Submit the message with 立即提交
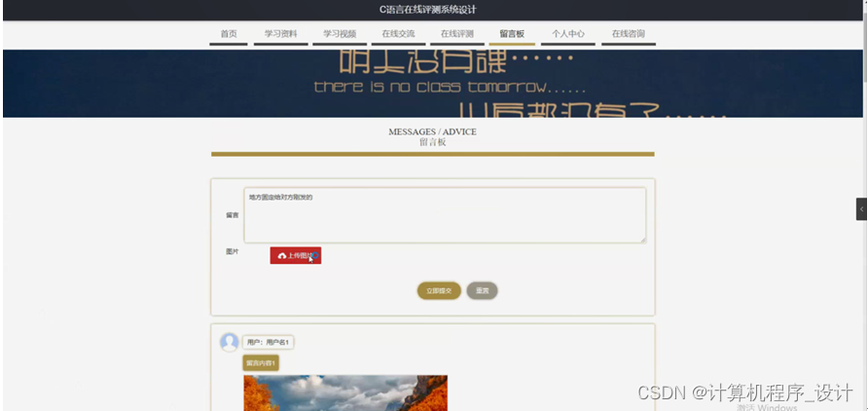 pyautogui.click(x=439, y=291)
